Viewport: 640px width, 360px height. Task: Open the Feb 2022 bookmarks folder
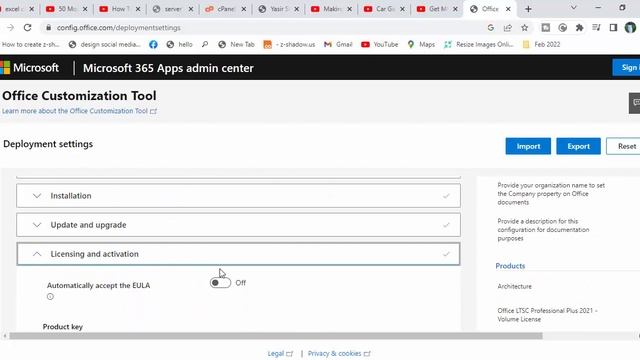point(541,44)
